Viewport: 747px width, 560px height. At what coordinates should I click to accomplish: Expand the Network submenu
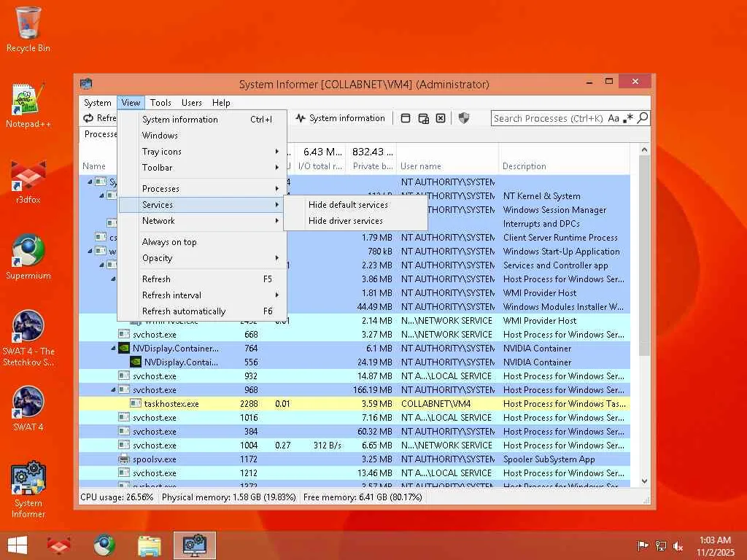pos(202,221)
